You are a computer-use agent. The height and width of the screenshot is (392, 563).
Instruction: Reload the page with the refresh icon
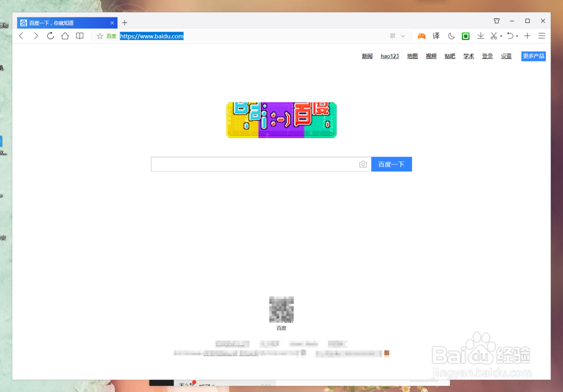point(50,36)
